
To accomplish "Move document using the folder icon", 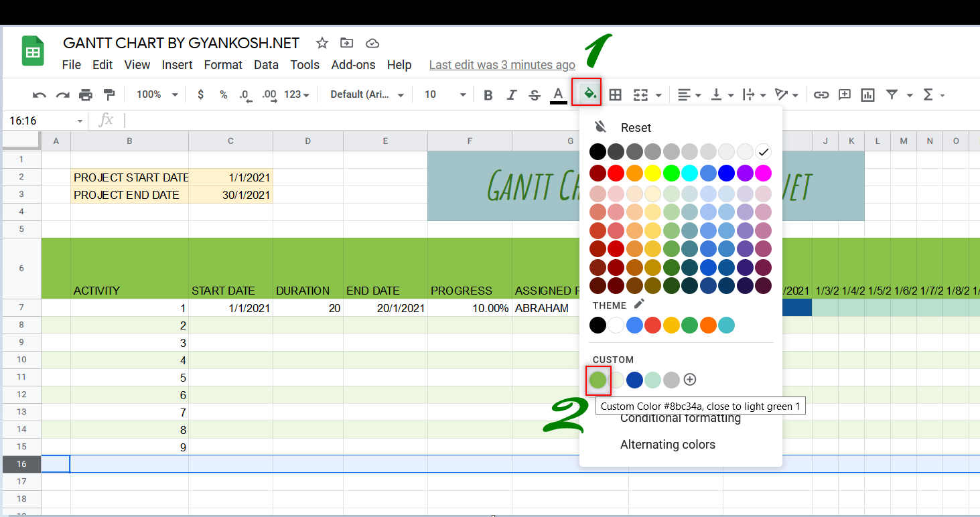I will (x=346, y=43).
